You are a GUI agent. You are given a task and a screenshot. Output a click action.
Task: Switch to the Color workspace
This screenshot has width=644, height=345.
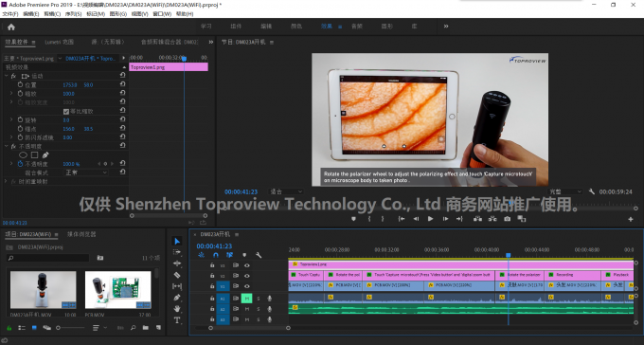[x=296, y=27]
